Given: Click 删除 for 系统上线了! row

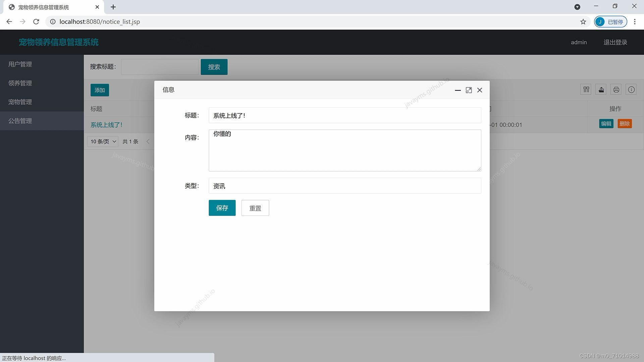Looking at the screenshot, I should click(x=625, y=124).
